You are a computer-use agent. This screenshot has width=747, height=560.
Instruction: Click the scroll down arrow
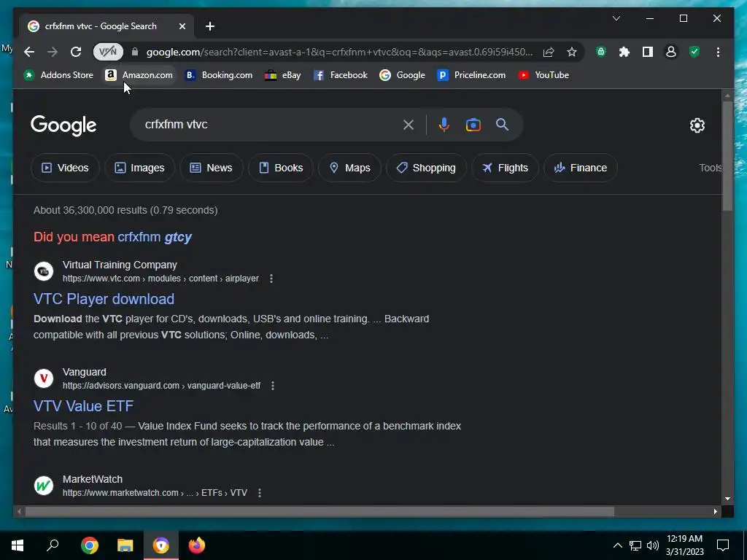pos(727,499)
